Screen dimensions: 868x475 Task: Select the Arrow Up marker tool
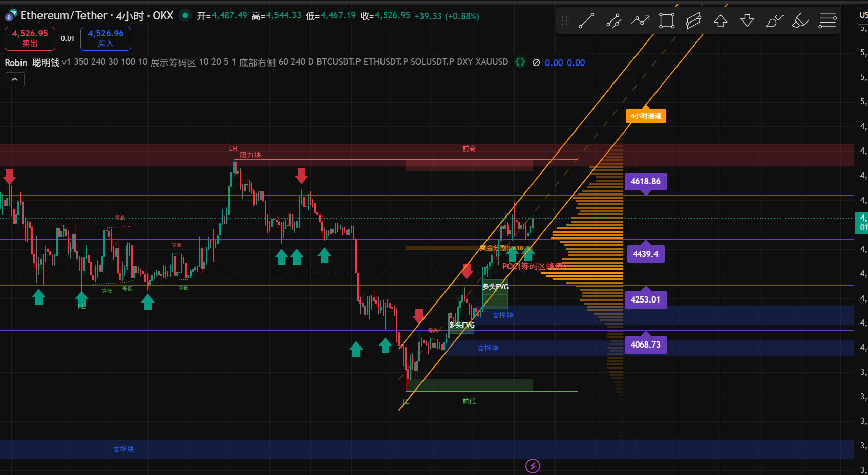721,21
